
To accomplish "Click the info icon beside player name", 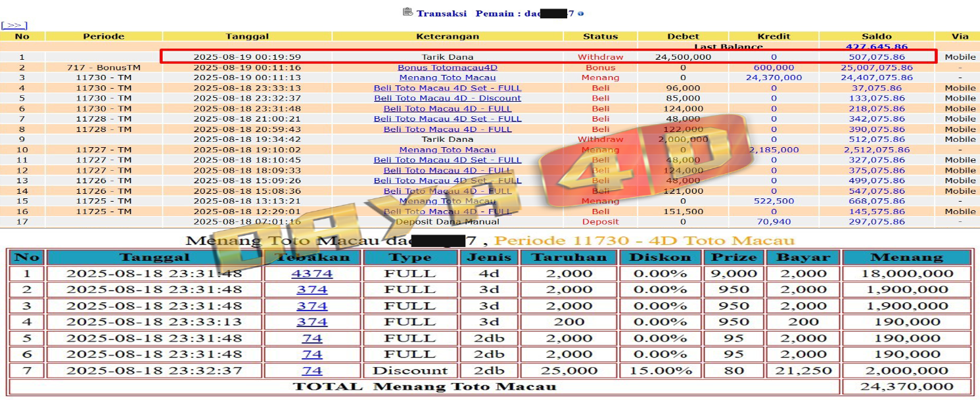I will tap(580, 14).
